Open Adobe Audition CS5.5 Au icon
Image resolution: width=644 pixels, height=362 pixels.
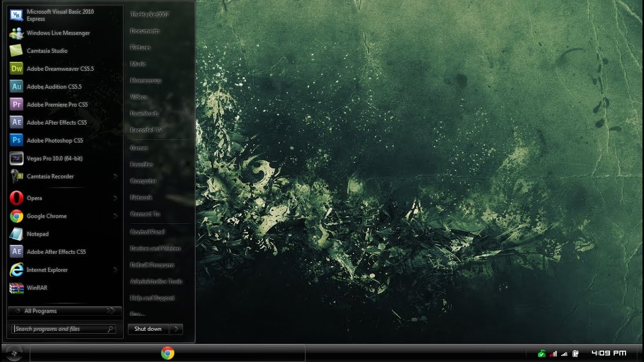pos(17,86)
